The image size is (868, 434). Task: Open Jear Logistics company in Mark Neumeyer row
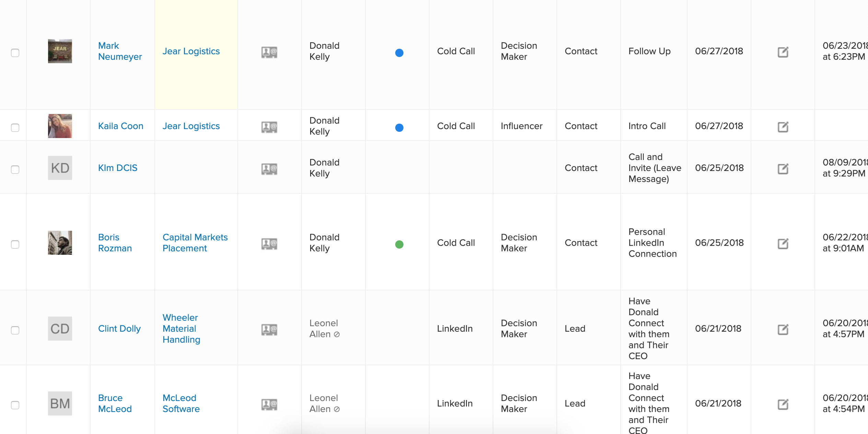pyautogui.click(x=191, y=51)
